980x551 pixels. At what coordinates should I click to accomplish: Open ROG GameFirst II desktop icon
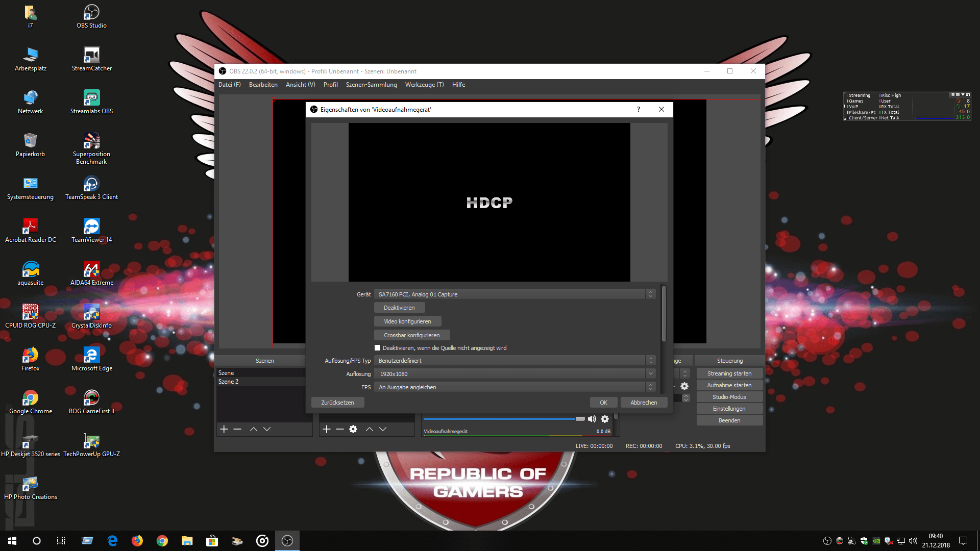91,402
